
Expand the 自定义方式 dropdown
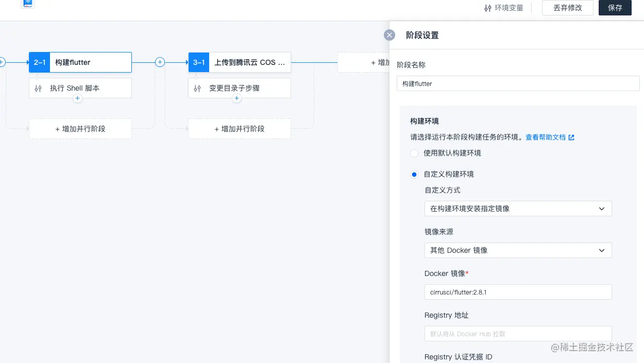tap(518, 209)
